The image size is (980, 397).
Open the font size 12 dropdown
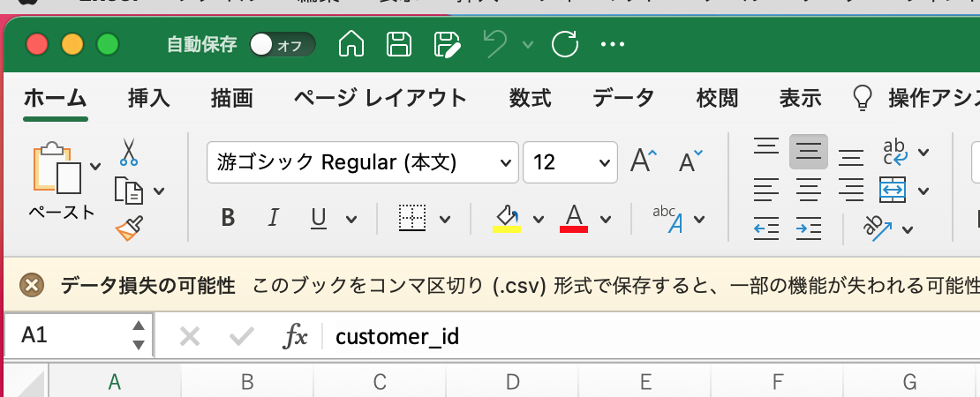(604, 163)
